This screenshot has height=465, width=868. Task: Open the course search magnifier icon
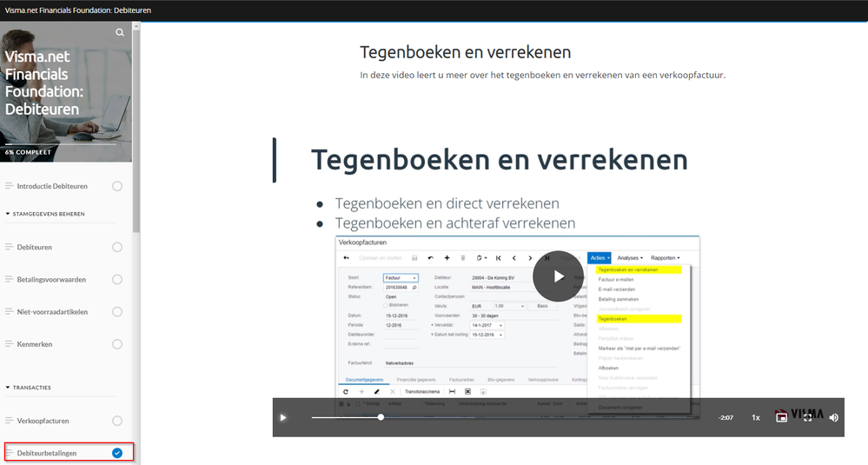(x=120, y=33)
